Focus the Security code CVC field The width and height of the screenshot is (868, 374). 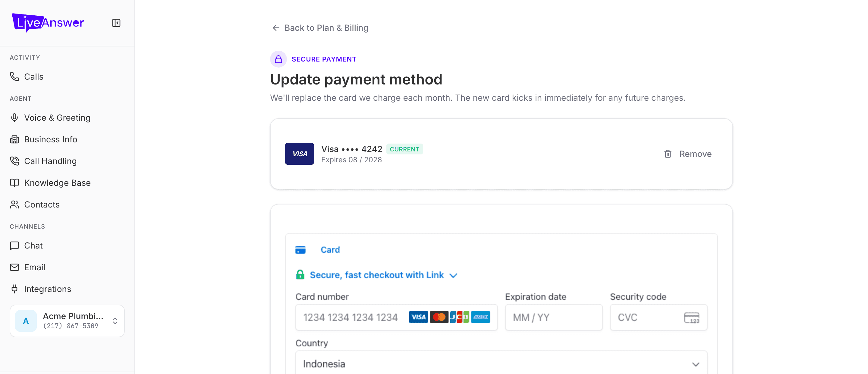pyautogui.click(x=659, y=317)
